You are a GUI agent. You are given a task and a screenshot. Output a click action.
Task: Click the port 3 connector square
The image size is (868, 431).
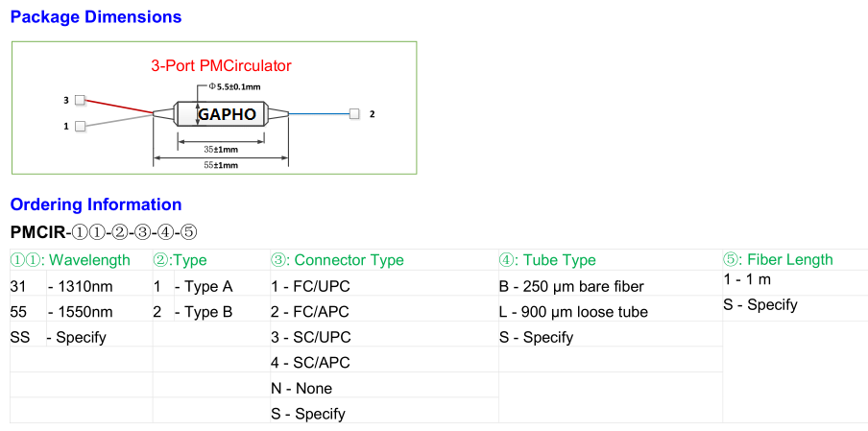pos(81,100)
